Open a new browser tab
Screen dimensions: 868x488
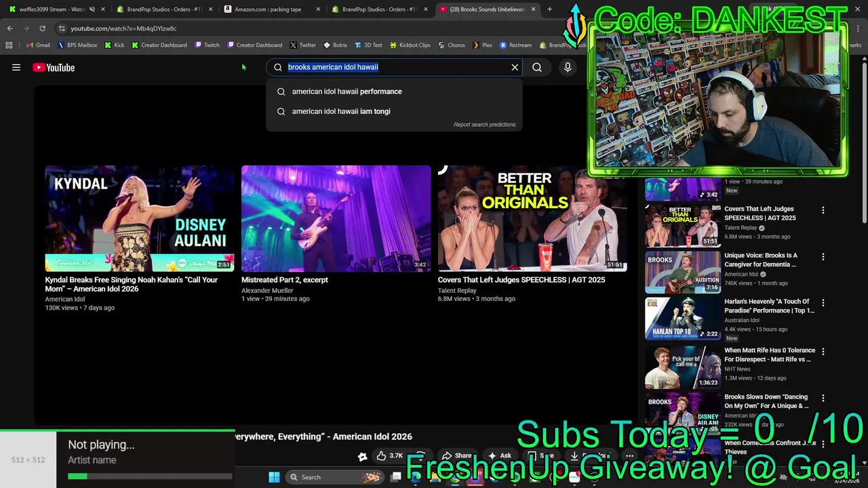[549, 9]
